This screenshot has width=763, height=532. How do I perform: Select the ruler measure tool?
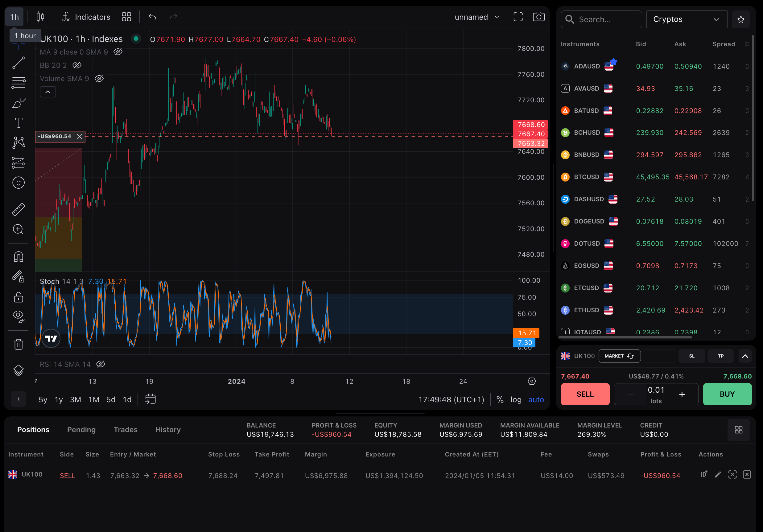[x=19, y=210]
